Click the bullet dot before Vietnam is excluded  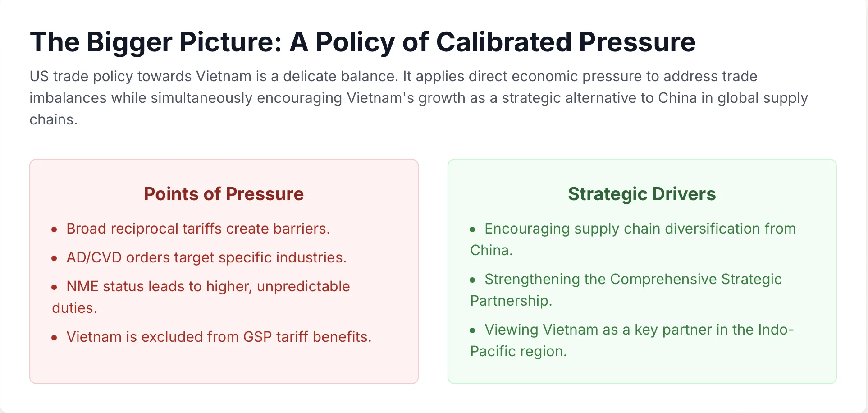point(54,338)
